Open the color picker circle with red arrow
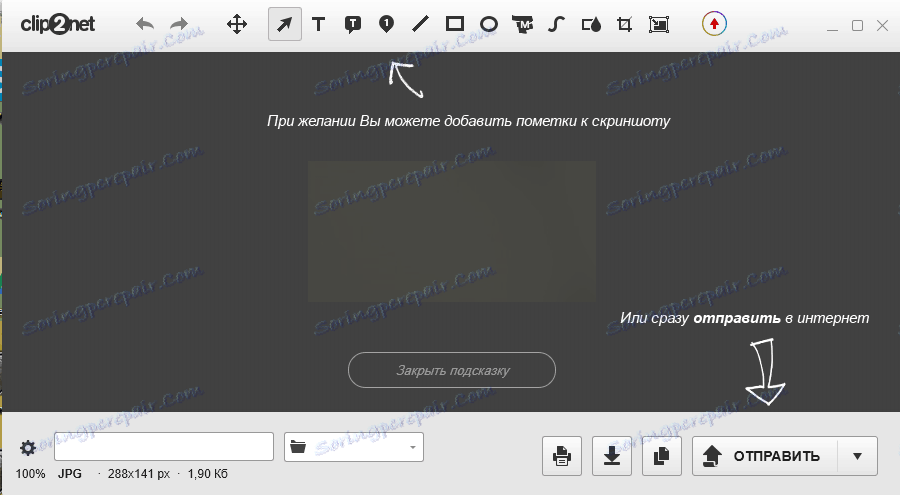This screenshot has width=900, height=495. 714,24
